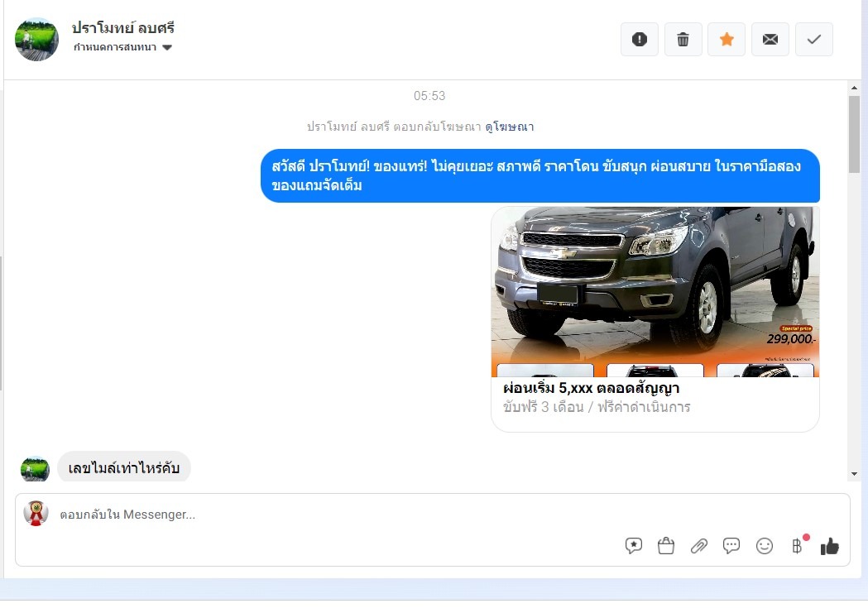This screenshot has width=868, height=608.
Task: Open the speech bubble quick reply icon
Action: click(731, 546)
